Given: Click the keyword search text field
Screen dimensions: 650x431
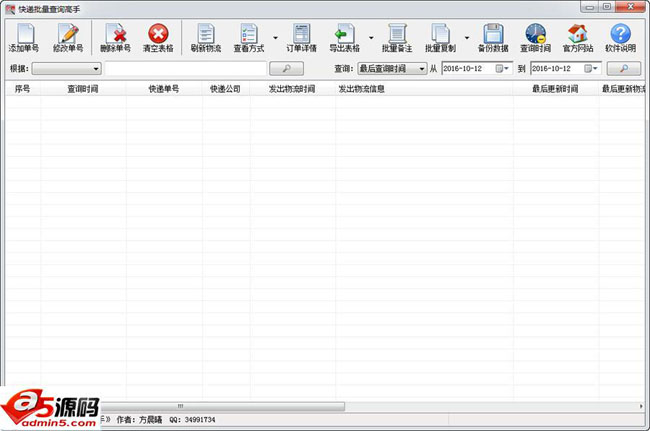Looking at the screenshot, I should tap(186, 68).
